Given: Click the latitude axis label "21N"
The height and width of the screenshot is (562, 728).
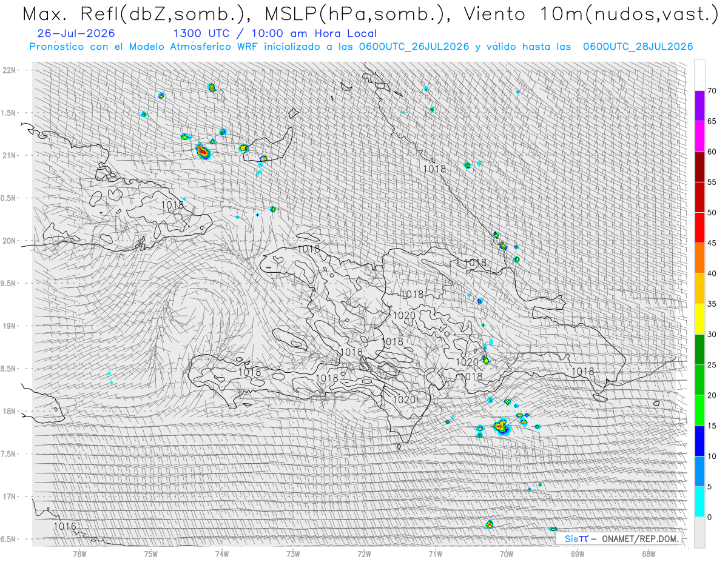Looking at the screenshot, I should point(10,156).
